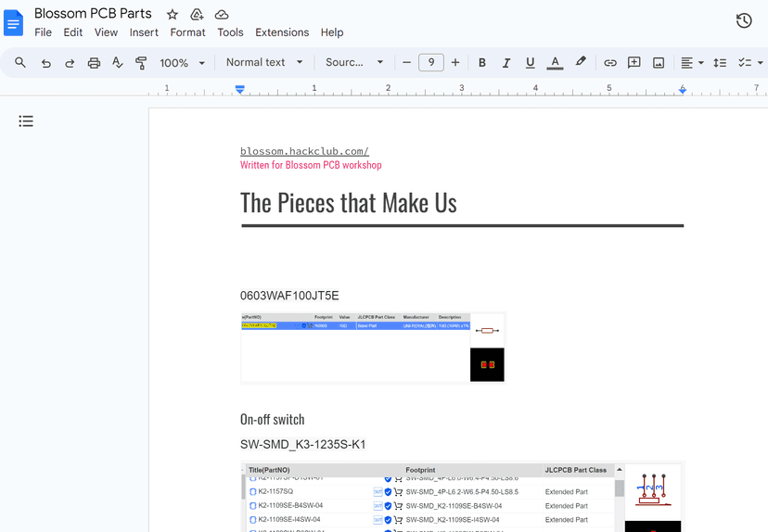Screen dimensions: 768x532
Task: Open version history clock icon
Action: (x=743, y=20)
